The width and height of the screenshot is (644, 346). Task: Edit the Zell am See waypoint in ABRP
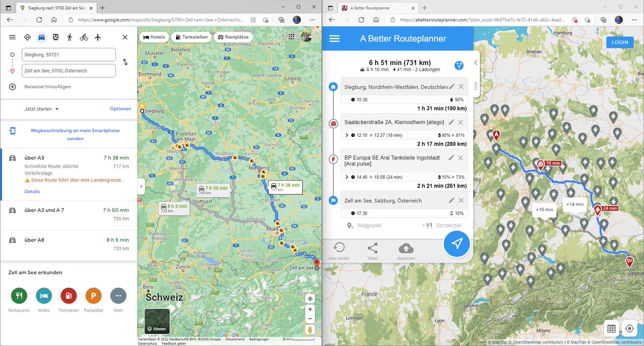(451, 200)
